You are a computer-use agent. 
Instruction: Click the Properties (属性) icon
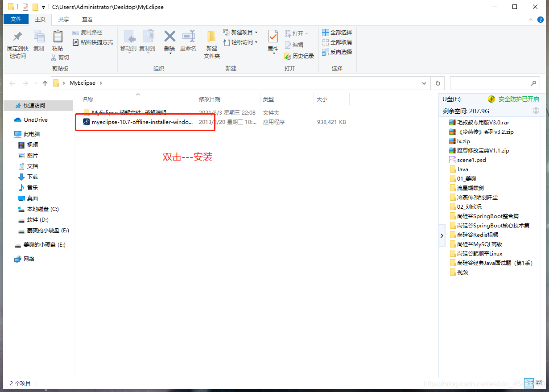(x=273, y=37)
